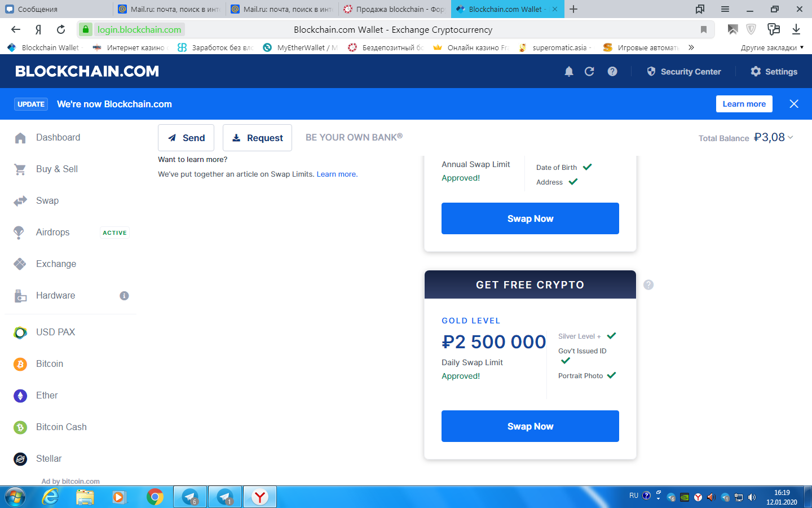Close the Blockchain.com Wallet tab
Screen dimensions: 812x508
[x=555, y=9]
